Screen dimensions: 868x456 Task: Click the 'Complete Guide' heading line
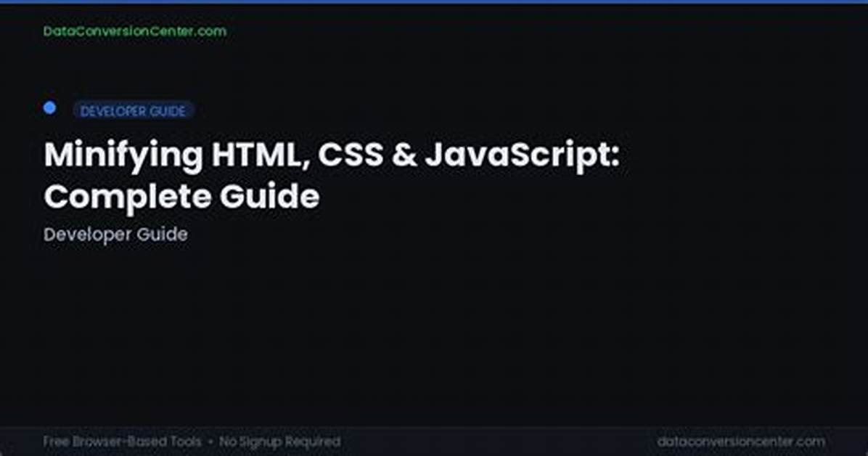(x=181, y=196)
